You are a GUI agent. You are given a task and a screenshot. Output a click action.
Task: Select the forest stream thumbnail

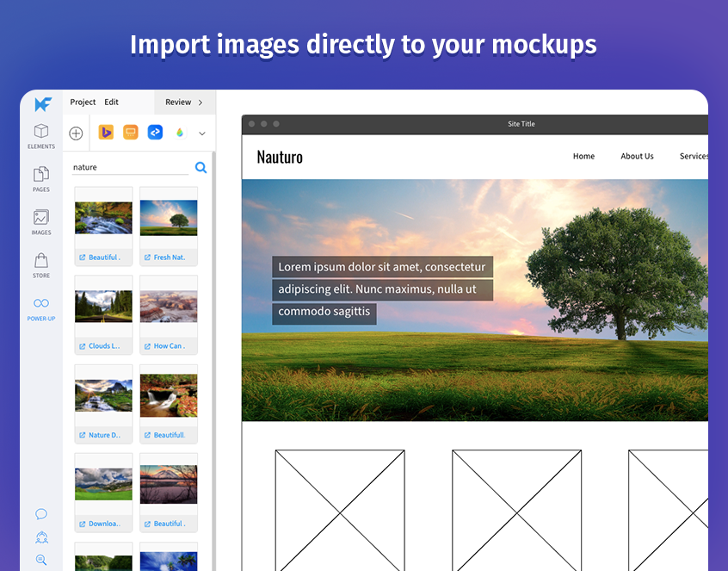103,217
